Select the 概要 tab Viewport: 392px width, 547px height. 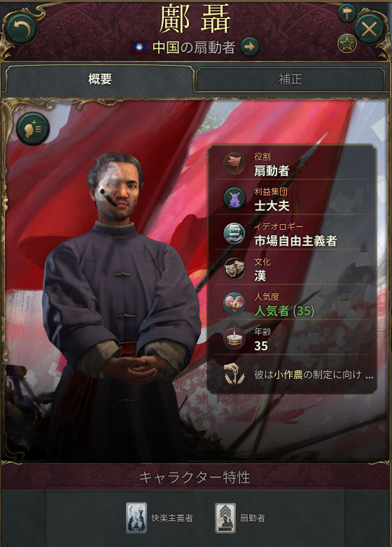click(x=99, y=79)
